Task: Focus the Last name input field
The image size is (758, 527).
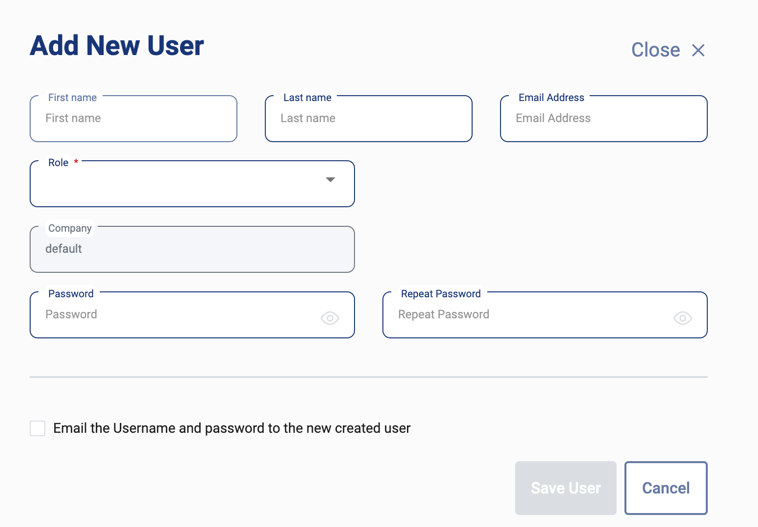Action: tap(368, 119)
